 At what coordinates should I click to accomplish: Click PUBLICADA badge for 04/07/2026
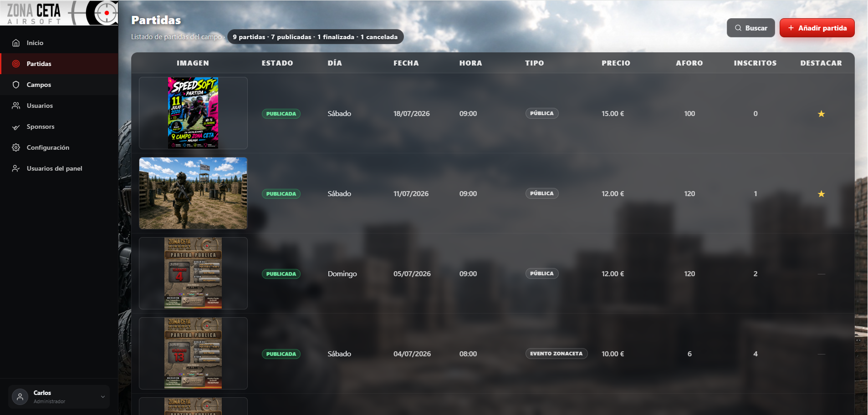coord(281,354)
